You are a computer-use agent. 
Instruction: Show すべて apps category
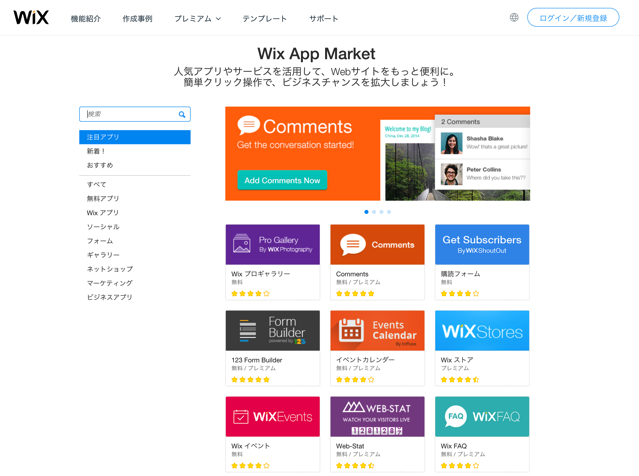point(96,184)
